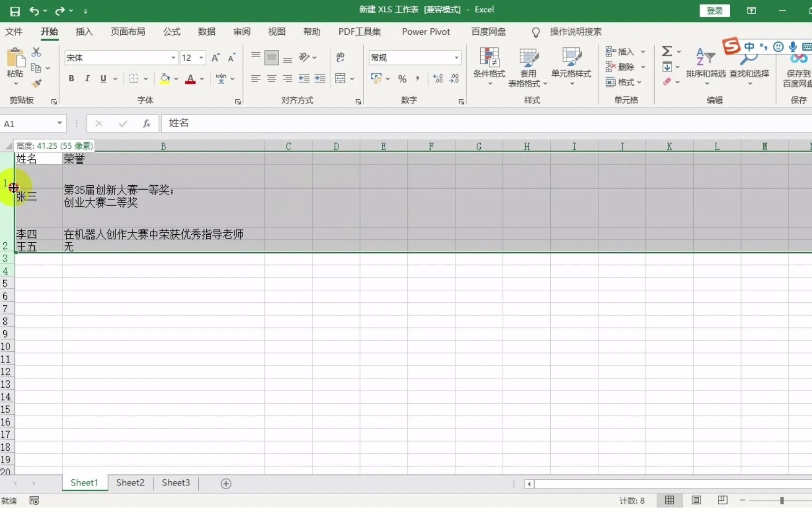Click the Save icon in quick access toolbar
The height and width of the screenshot is (508, 812).
click(15, 11)
